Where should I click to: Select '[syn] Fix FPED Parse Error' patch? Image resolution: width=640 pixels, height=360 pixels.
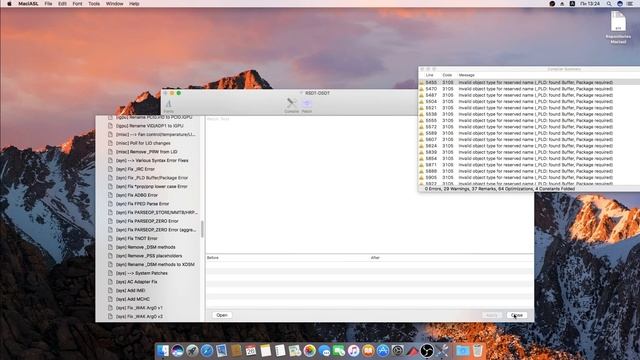pos(142,204)
